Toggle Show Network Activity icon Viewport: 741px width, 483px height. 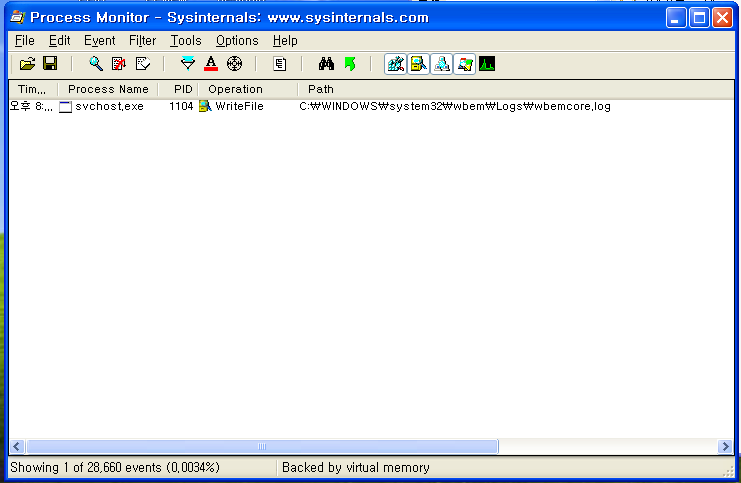pyautogui.click(x=441, y=64)
